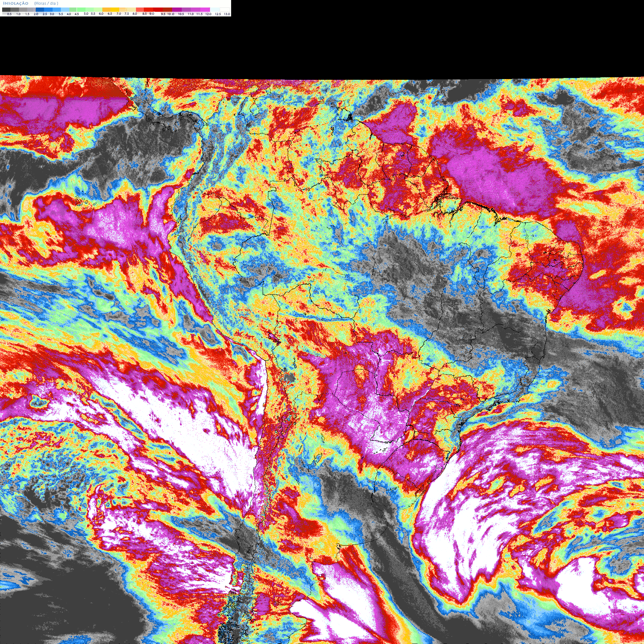Click the 1.5 legend value
Image resolution: width=644 pixels, height=644 pixels.
[27, 14]
